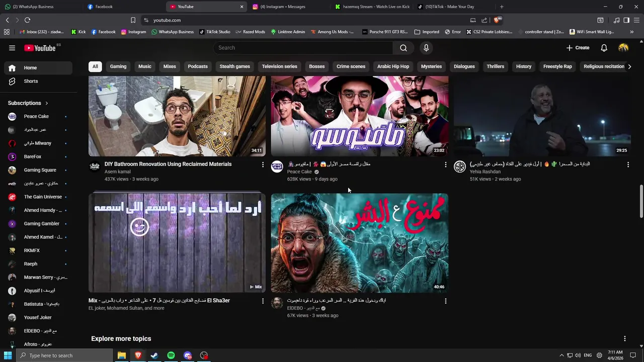
Task: Reload the page
Action: tap(27, 20)
